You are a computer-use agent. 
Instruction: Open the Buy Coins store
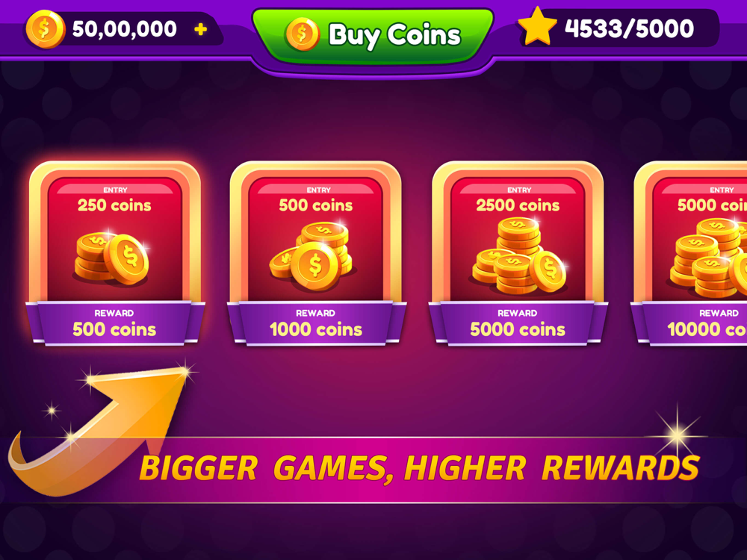(x=373, y=36)
